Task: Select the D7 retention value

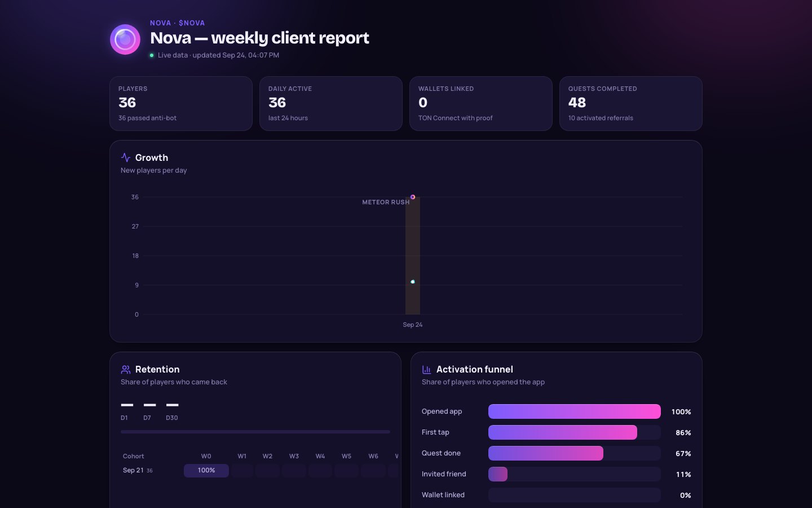Action: 149,405
